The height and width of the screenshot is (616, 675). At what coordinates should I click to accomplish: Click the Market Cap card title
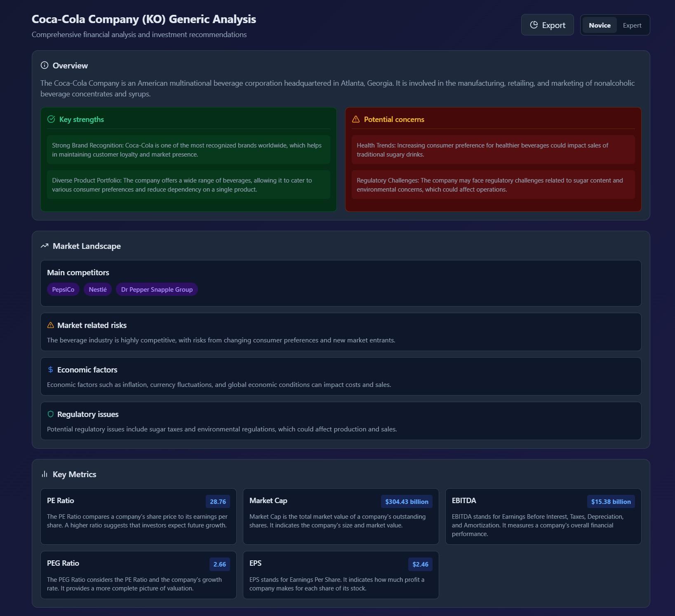tap(268, 500)
